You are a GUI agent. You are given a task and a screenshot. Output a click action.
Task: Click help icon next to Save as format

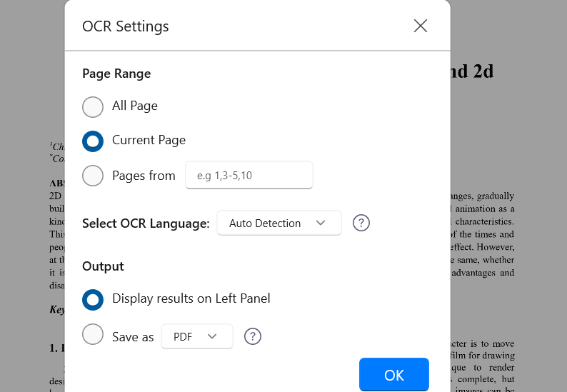pos(253,336)
